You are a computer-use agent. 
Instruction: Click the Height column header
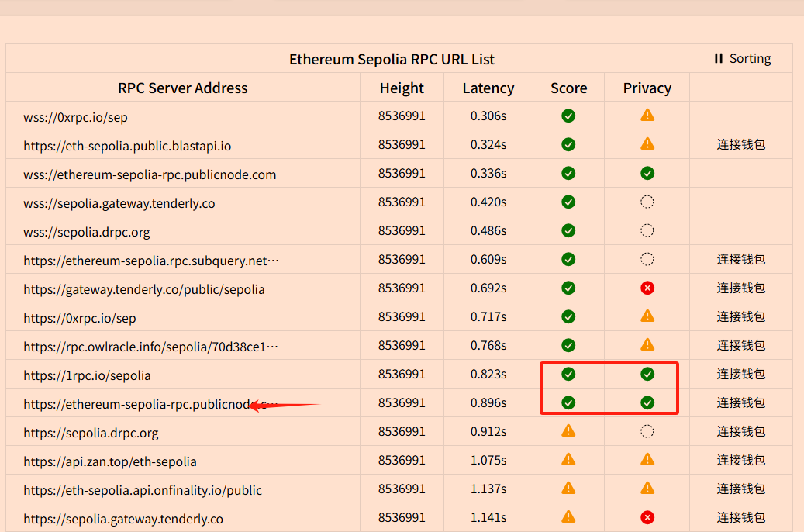402,88
